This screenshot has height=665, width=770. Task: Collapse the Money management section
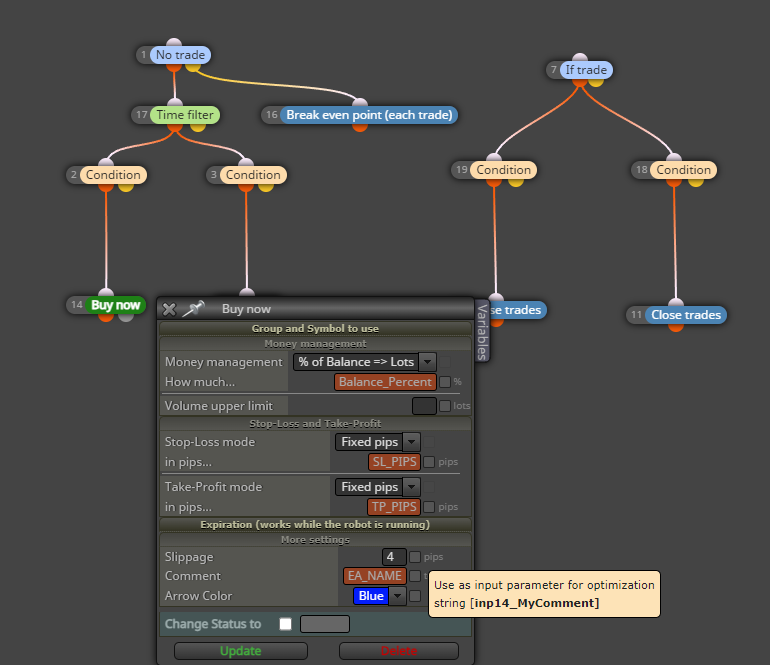coord(315,344)
